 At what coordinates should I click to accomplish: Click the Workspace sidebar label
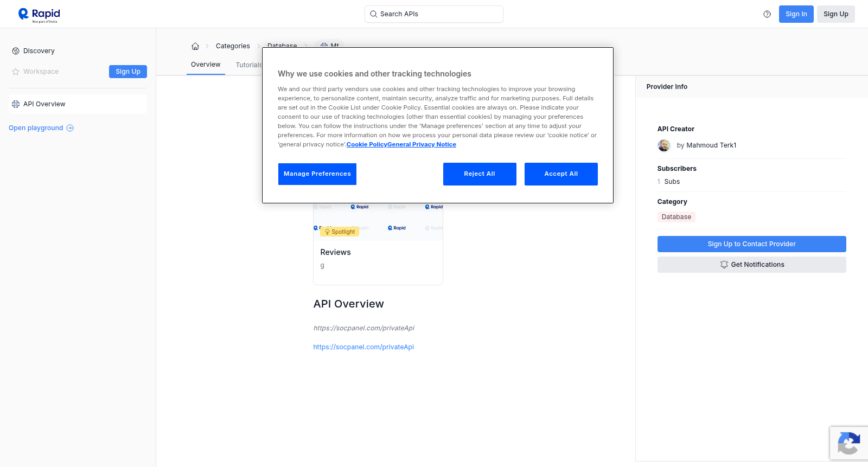41,72
